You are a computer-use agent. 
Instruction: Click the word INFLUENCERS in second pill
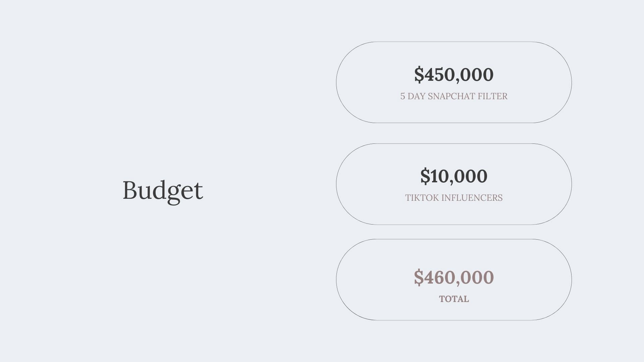point(472,198)
